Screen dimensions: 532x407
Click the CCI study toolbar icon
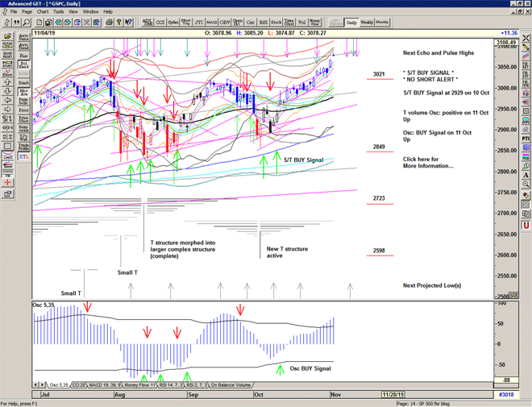point(160,23)
